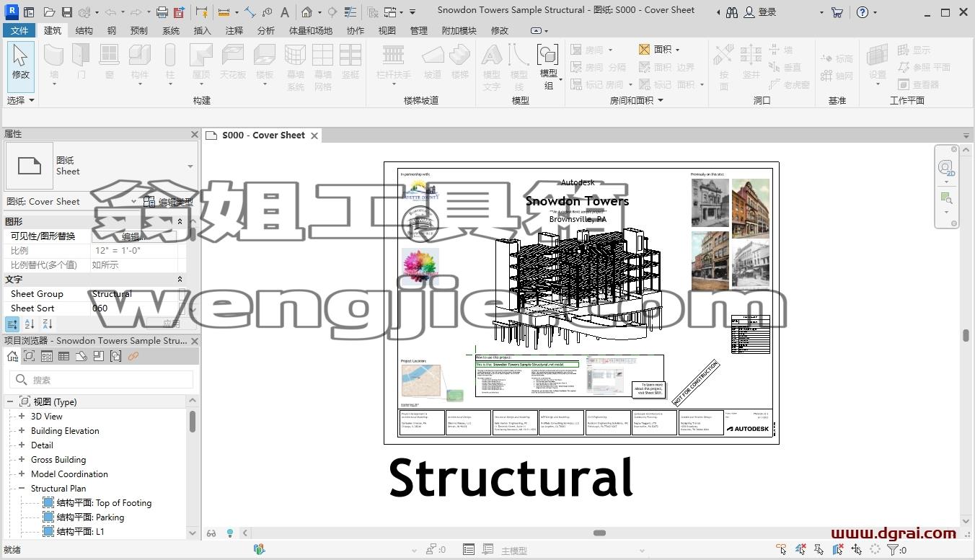
Task: Click the selection filter funnel icon
Action: point(893,549)
